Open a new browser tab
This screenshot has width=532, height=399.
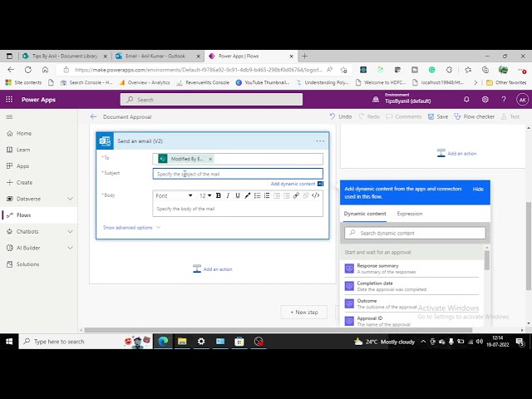304,56
